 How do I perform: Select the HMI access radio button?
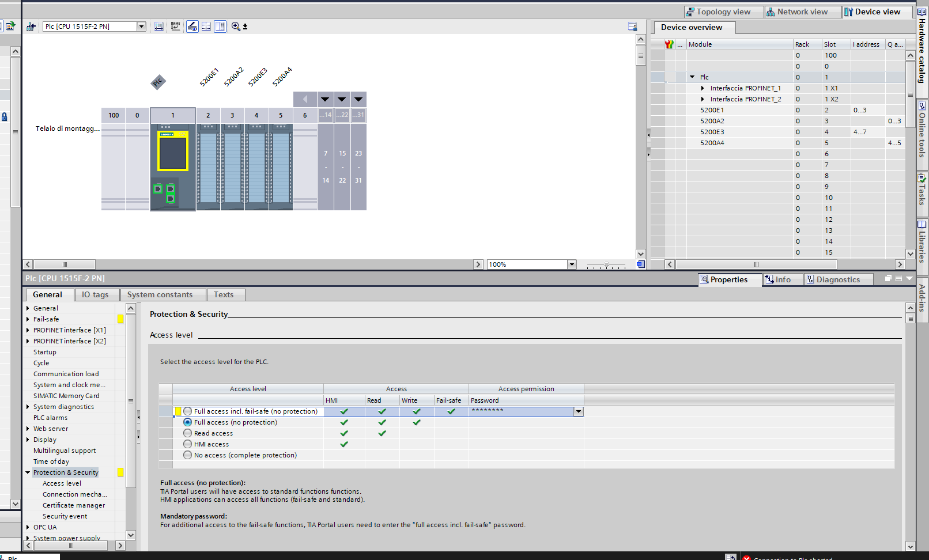188,444
